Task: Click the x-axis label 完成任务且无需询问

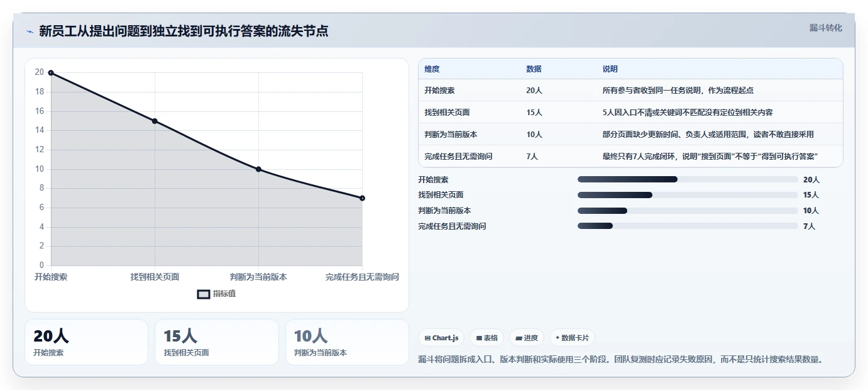Action: click(x=362, y=277)
